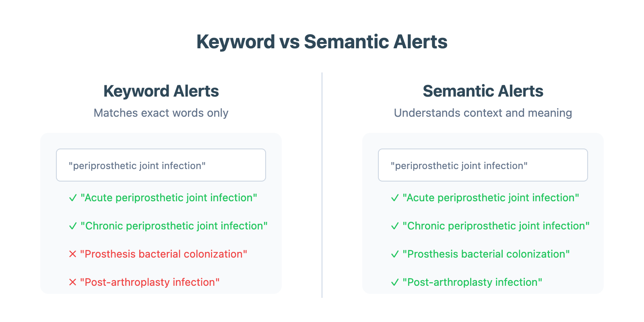
Task: Click checkmark beside Acute result in Semantic panel
Action: (395, 198)
